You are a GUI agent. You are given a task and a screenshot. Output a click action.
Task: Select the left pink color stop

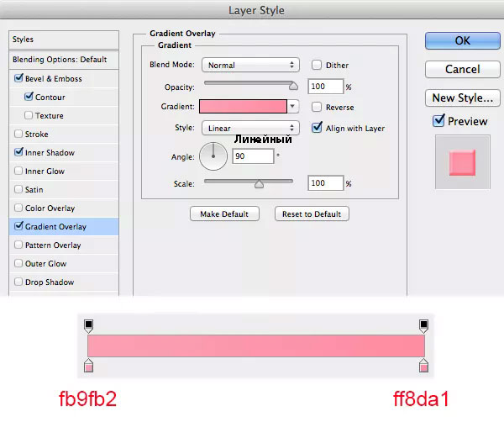[x=89, y=366]
